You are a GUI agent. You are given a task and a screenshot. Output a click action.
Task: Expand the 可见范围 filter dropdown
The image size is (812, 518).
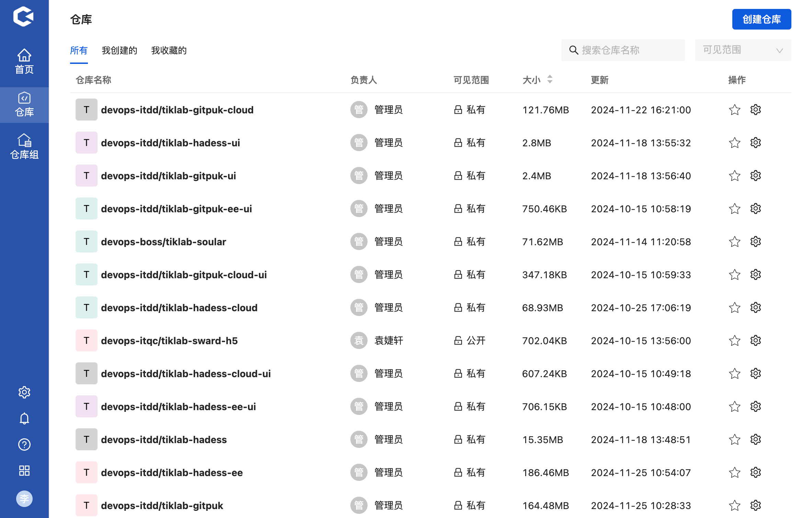coord(743,50)
